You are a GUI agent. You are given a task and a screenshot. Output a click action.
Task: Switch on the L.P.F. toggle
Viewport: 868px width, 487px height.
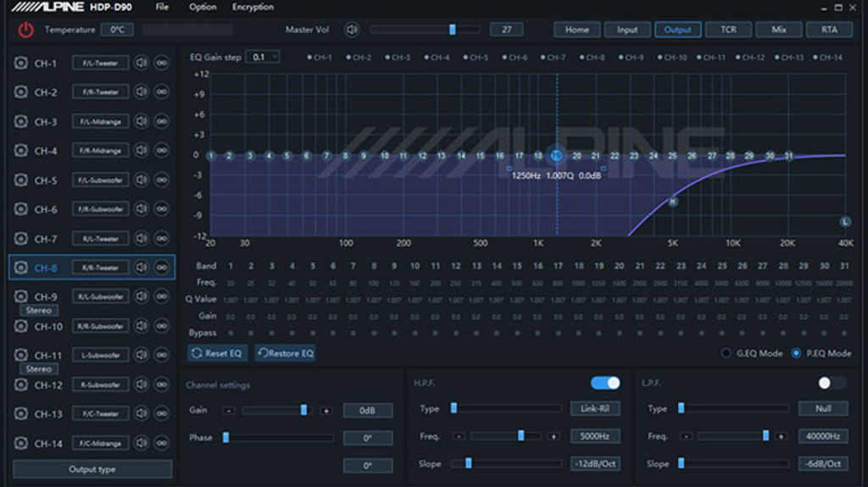click(832, 383)
